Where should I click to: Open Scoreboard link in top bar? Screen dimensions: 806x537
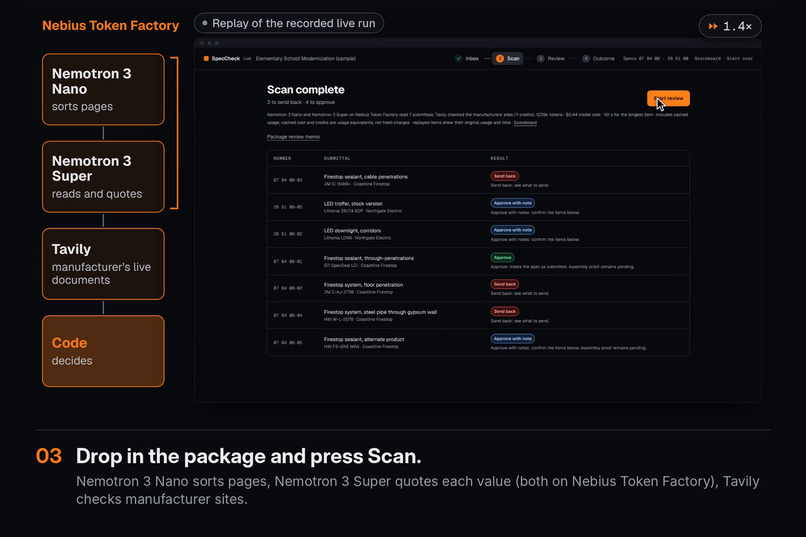707,59
